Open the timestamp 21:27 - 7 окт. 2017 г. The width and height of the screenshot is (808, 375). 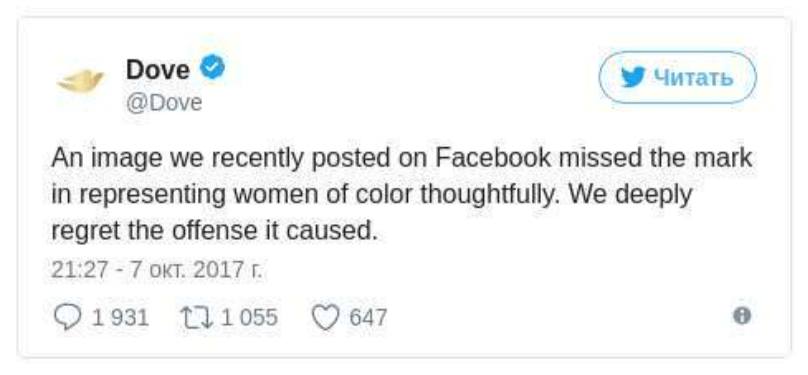[x=156, y=270]
